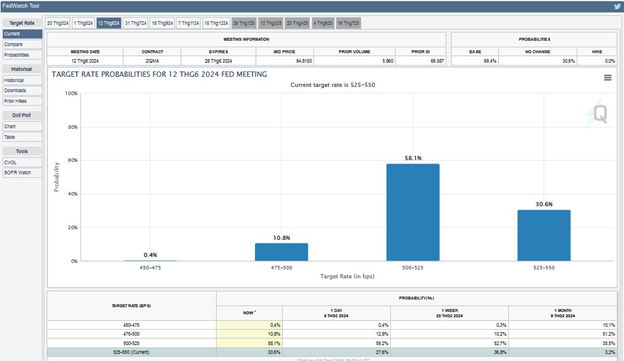Open the SOFR Watch tool
The image size is (624, 361).
(22, 173)
